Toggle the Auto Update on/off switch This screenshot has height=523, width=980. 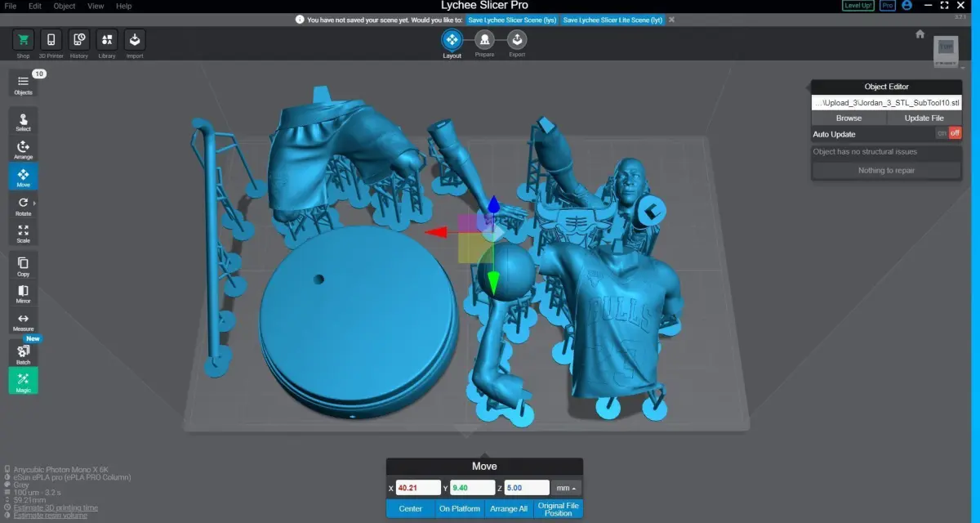pyautogui.click(x=948, y=133)
